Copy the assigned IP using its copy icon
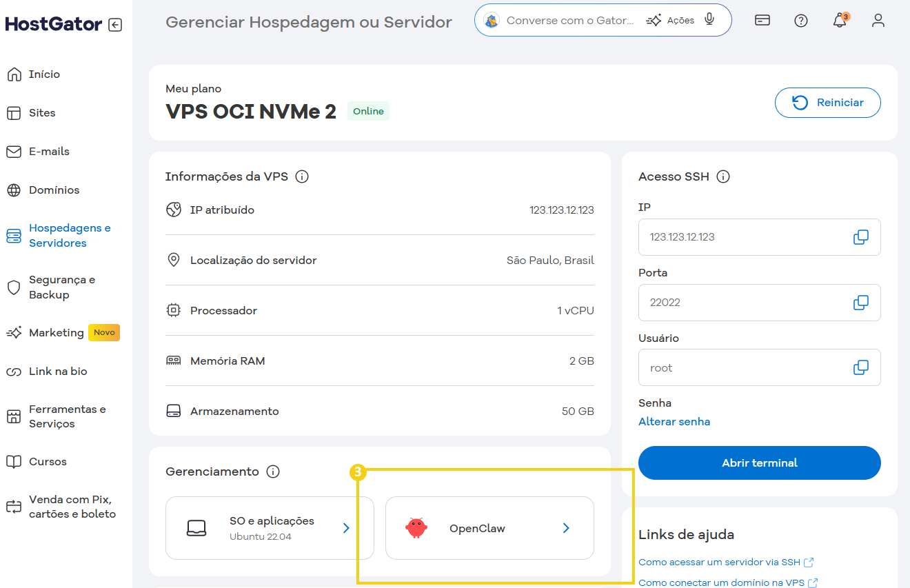Image resolution: width=910 pixels, height=588 pixels. tap(860, 236)
